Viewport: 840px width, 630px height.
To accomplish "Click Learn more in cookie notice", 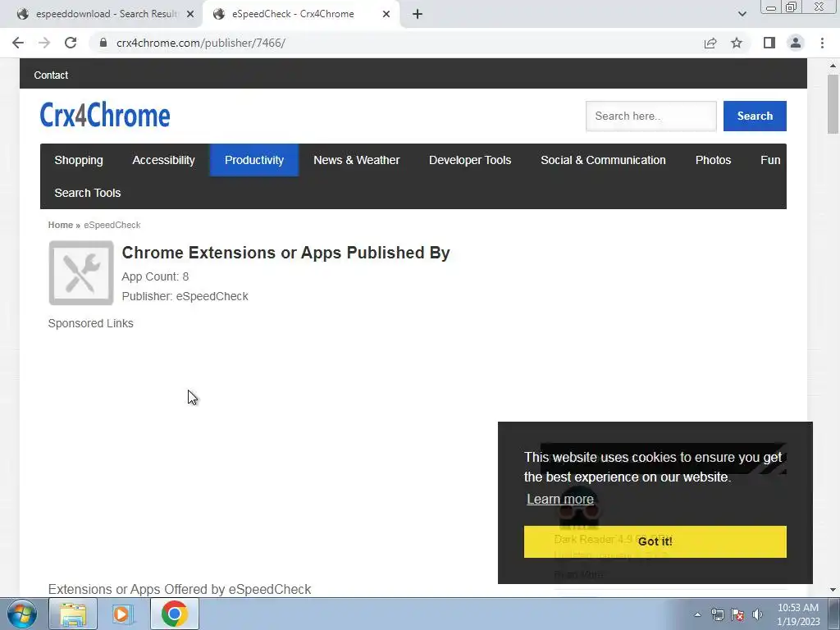I will pyautogui.click(x=559, y=499).
